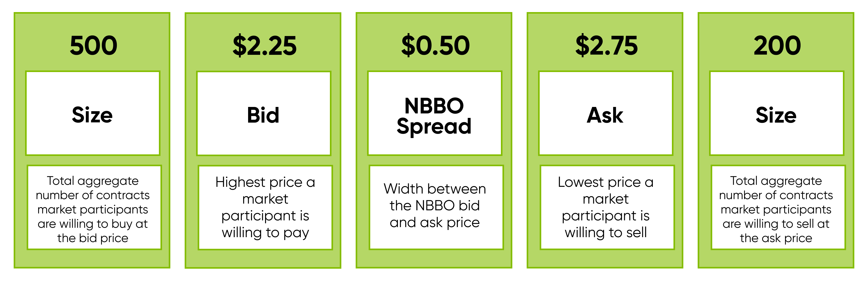The height and width of the screenshot is (281, 868).
Task: Click the 'Width between the NBBO' description
Action: point(436,207)
